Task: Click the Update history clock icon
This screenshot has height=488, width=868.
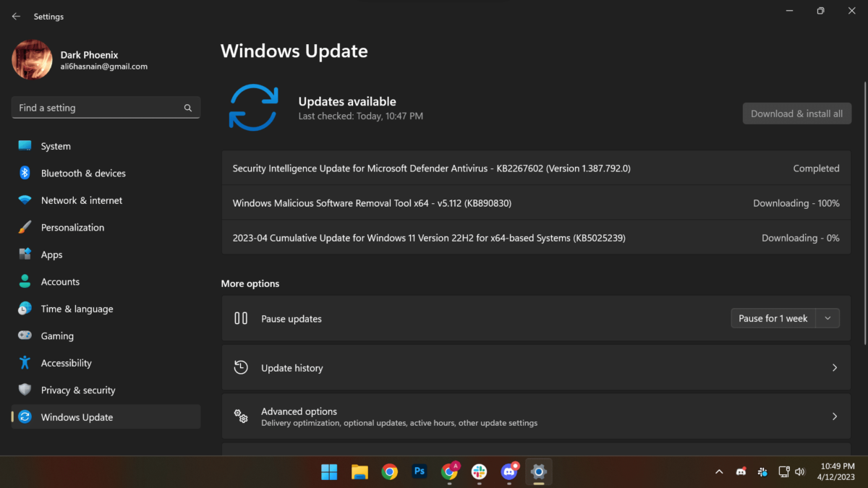Action: point(241,367)
